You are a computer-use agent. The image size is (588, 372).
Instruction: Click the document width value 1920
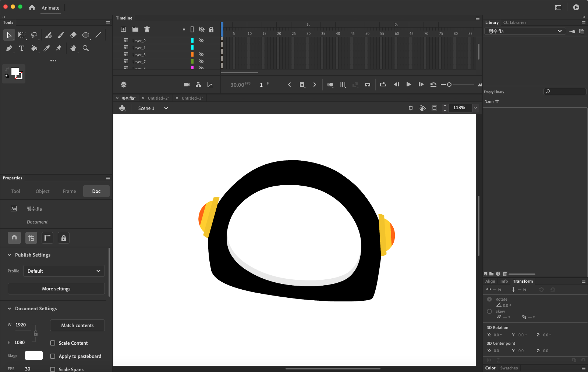[x=21, y=325]
